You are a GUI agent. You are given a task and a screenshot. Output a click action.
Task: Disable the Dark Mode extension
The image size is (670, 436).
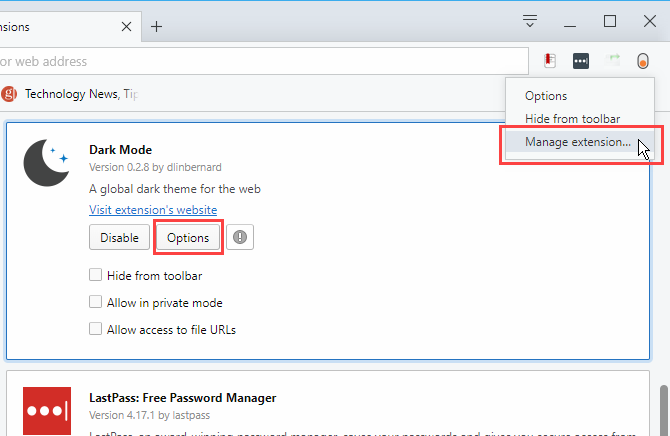pyautogui.click(x=119, y=237)
